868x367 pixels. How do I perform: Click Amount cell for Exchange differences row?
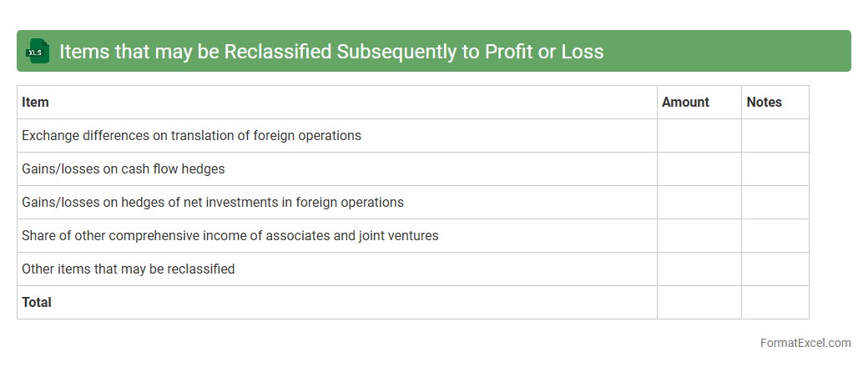click(699, 135)
